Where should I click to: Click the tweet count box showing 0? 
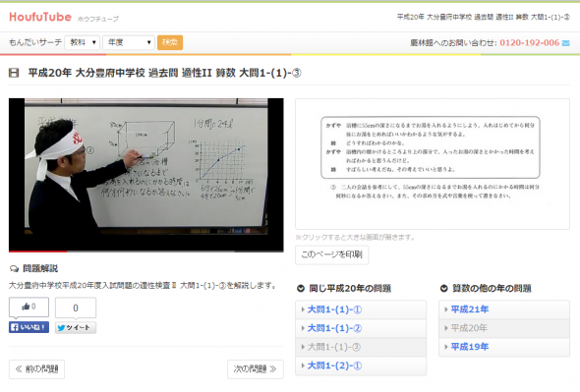pyautogui.click(x=76, y=308)
